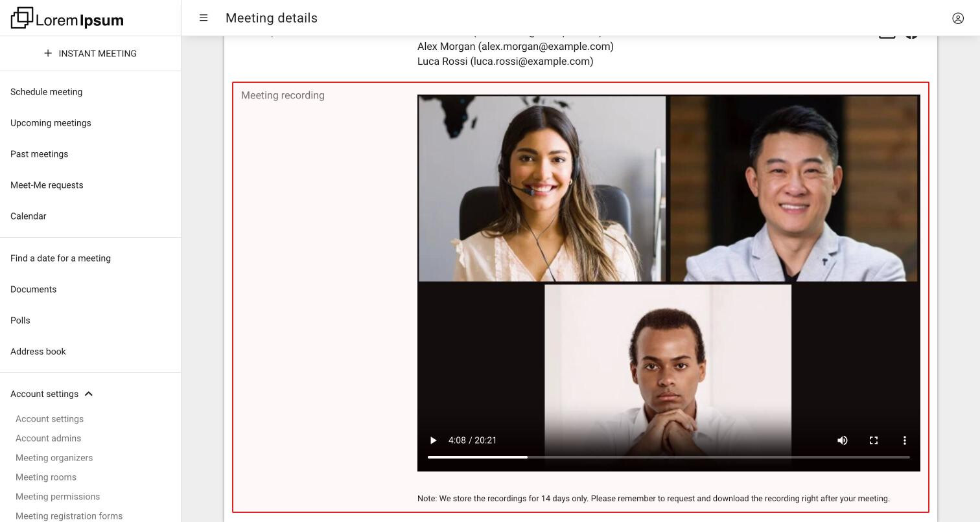Open Account settings sub-item
Image resolution: width=980 pixels, height=522 pixels.
[x=50, y=419]
